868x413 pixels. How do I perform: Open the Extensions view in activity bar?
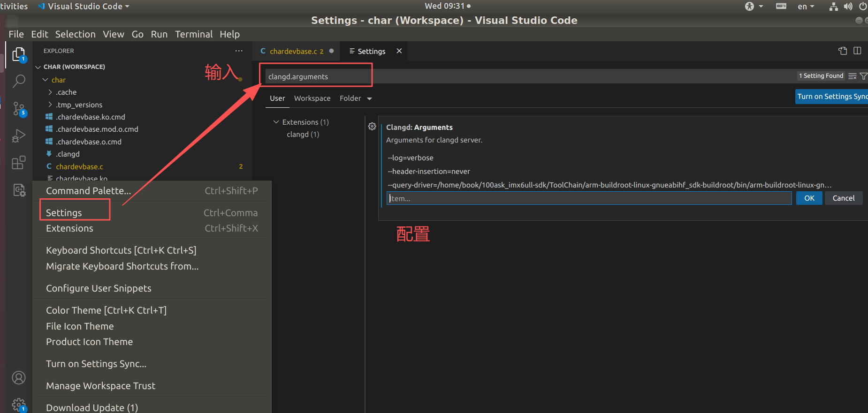click(x=19, y=163)
